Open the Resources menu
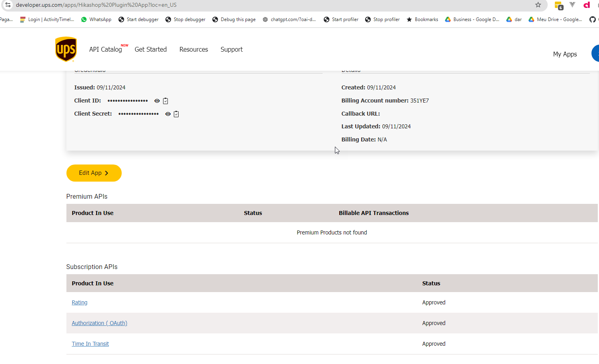599x364 pixels. (194, 49)
